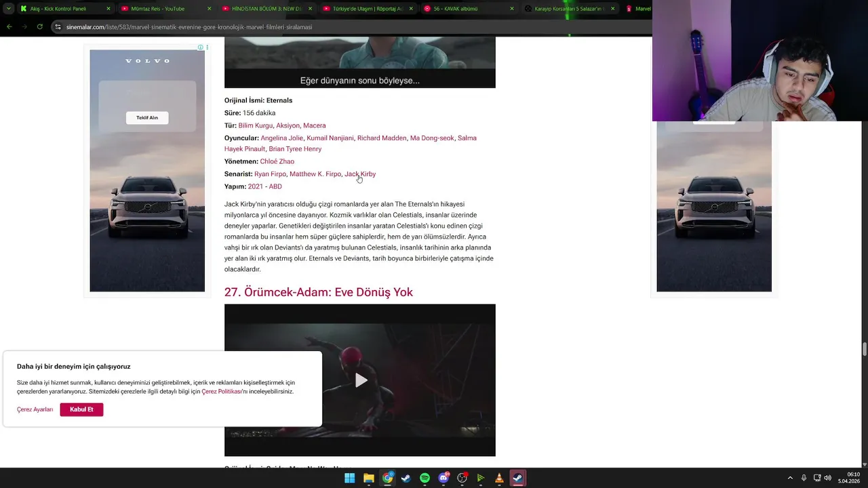868x488 pixels.
Task: Close the Mümtaz Reis - YouTube tab
Action: click(209, 9)
